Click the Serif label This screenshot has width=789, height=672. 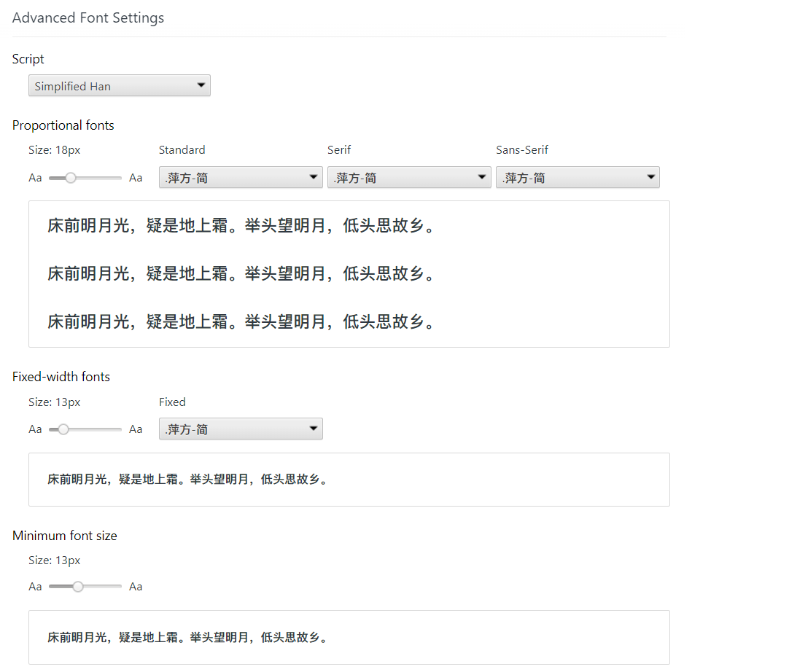(x=339, y=150)
